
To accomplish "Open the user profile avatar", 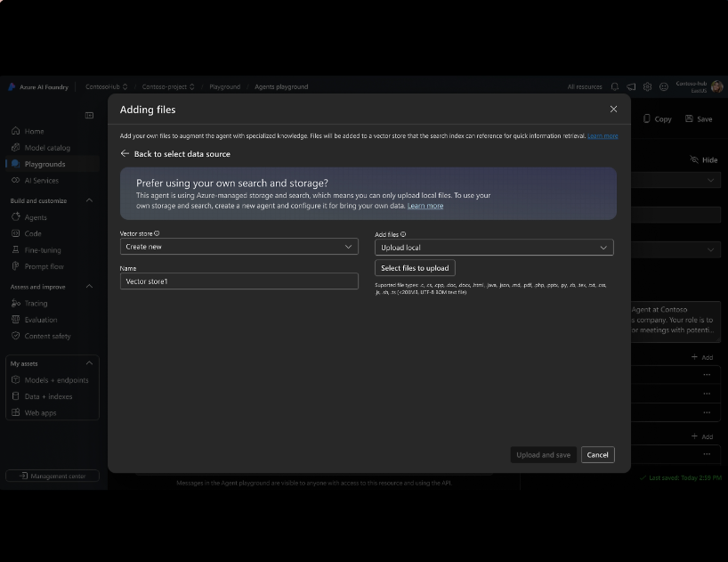I will point(716,86).
